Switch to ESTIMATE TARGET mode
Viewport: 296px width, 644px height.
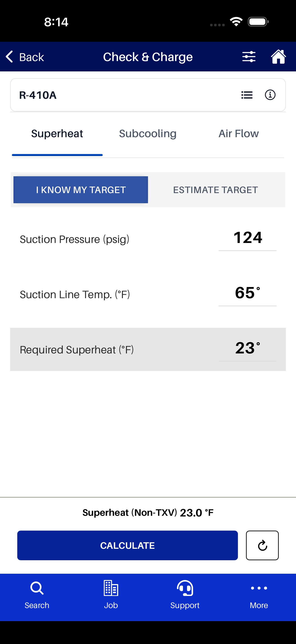tap(215, 190)
